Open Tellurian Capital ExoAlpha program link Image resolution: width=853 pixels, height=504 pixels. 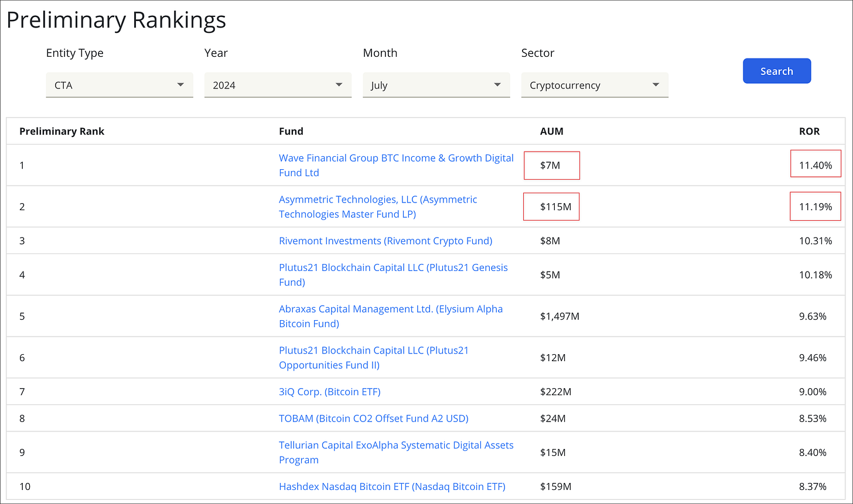point(396,452)
